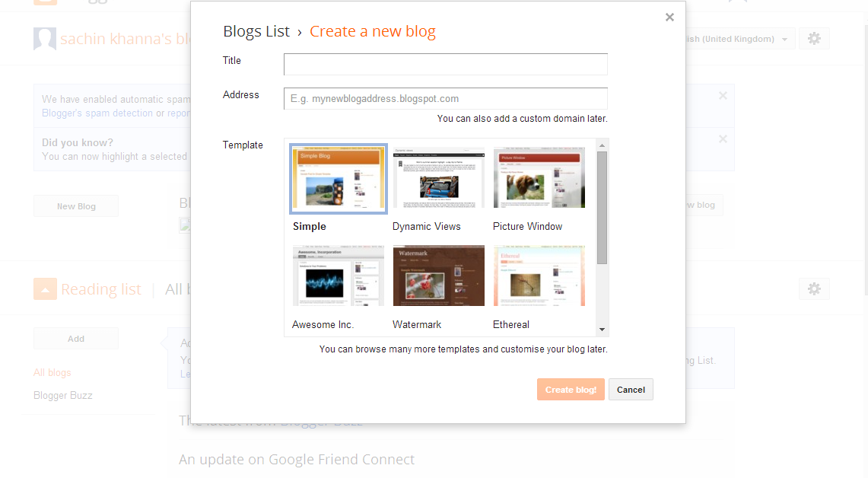
Task: Open the top settings gear icon
Action: pos(814,39)
